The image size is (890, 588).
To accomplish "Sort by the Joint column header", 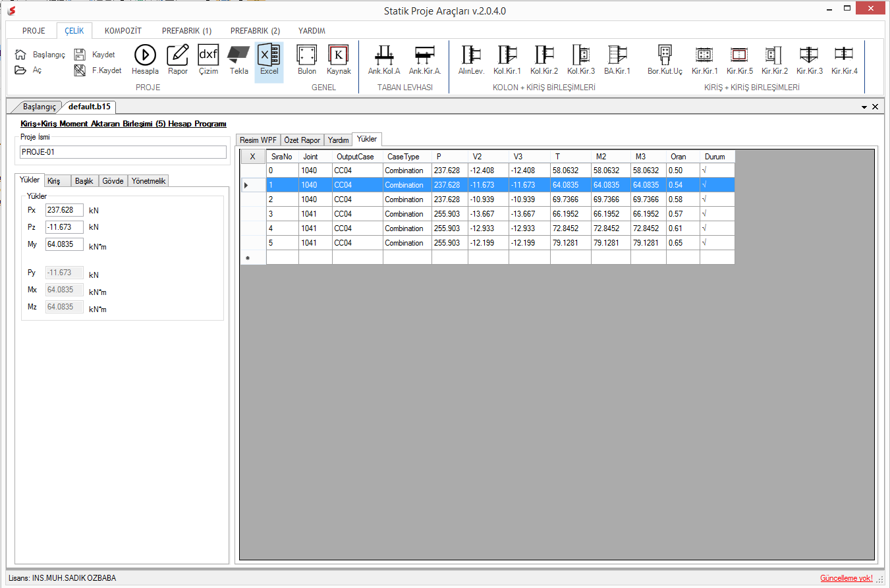I will point(316,157).
